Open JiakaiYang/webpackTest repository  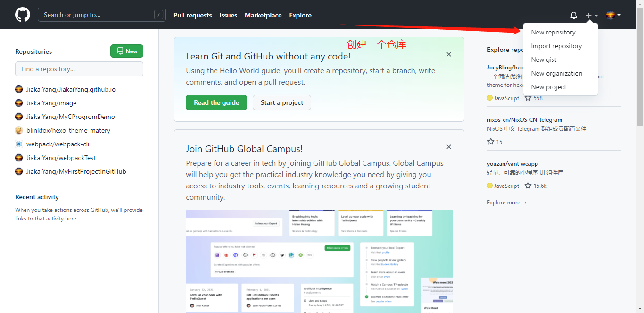[x=61, y=158]
